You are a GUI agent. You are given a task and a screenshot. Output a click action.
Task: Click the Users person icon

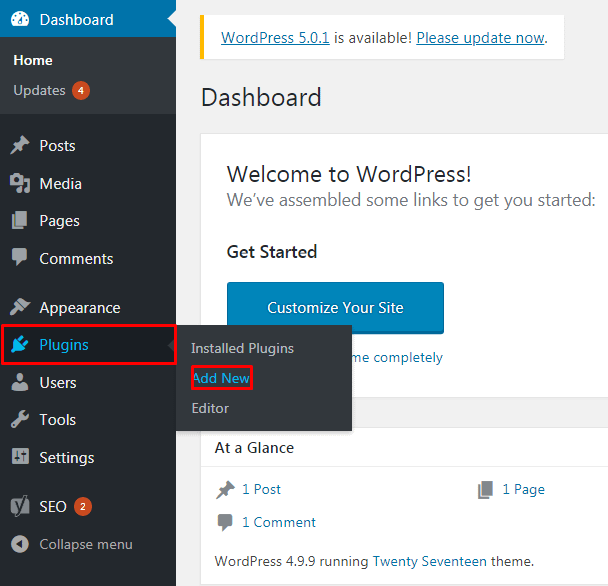coord(20,382)
